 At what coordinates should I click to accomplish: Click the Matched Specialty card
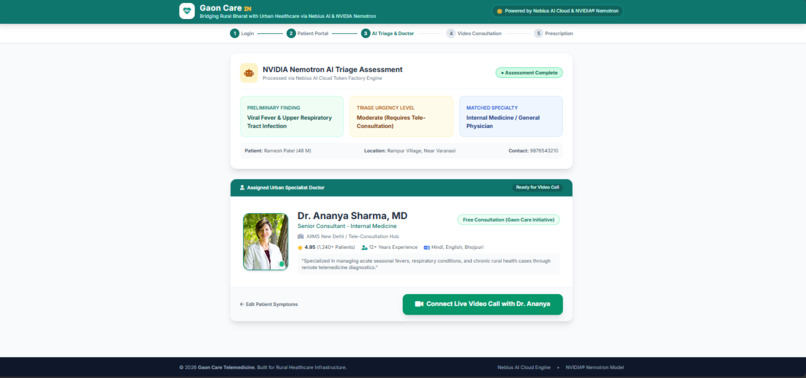[511, 116]
